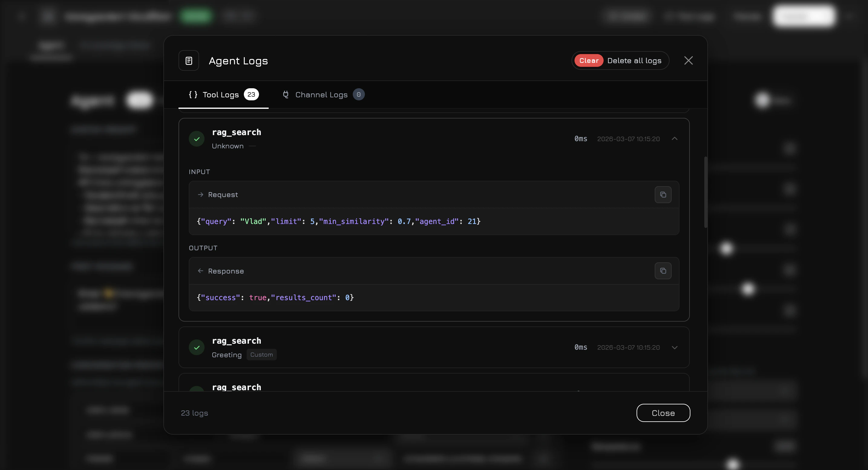
Task: Click the Close button in the footer
Action: (663, 413)
